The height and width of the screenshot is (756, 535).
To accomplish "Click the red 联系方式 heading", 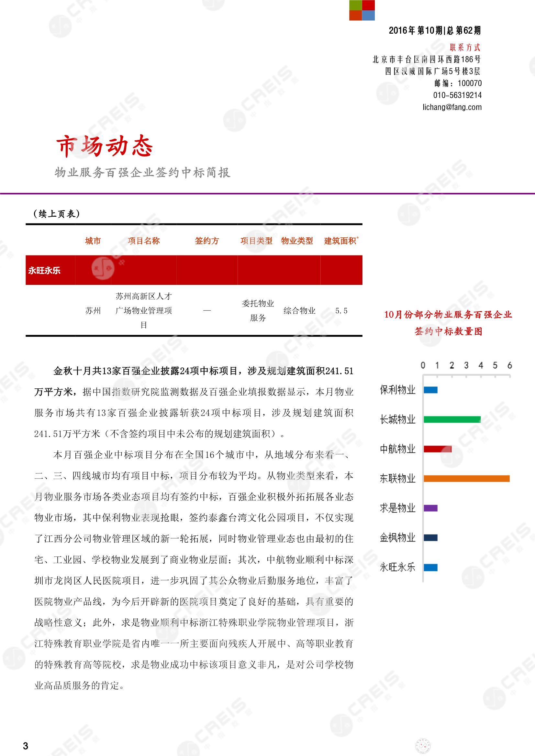I will pyautogui.click(x=465, y=48).
